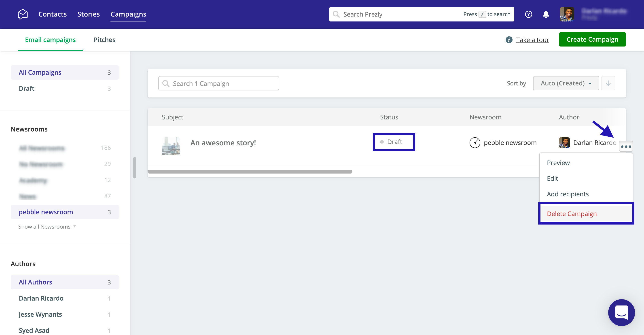The height and width of the screenshot is (335, 644).
Task: Expand Show all Newsrooms
Action: pyautogui.click(x=47, y=227)
